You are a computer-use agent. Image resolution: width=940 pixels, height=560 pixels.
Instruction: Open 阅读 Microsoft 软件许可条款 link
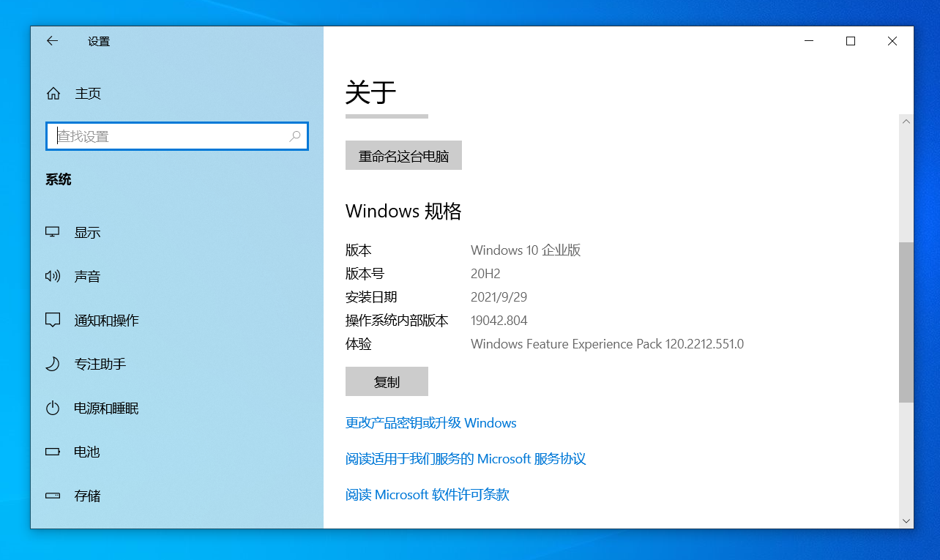click(428, 495)
